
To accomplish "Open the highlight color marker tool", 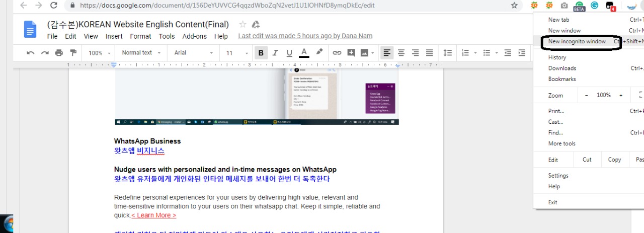I will [x=319, y=52].
